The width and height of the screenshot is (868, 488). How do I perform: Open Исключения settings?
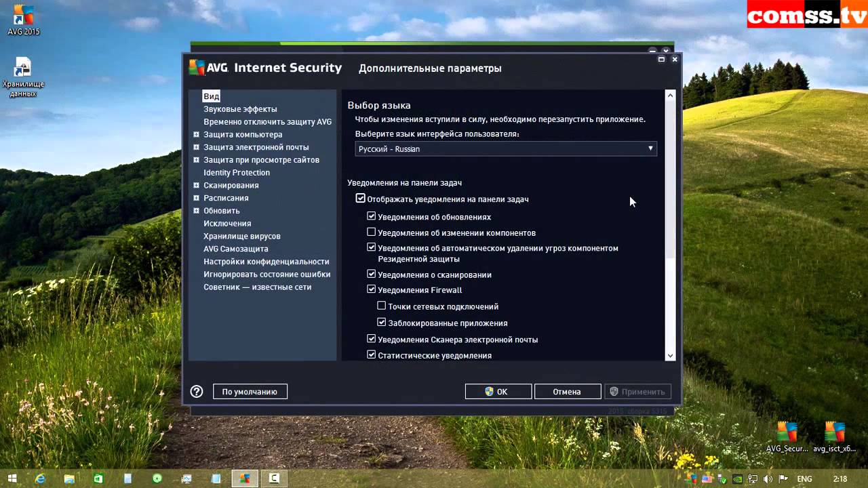[x=227, y=224]
